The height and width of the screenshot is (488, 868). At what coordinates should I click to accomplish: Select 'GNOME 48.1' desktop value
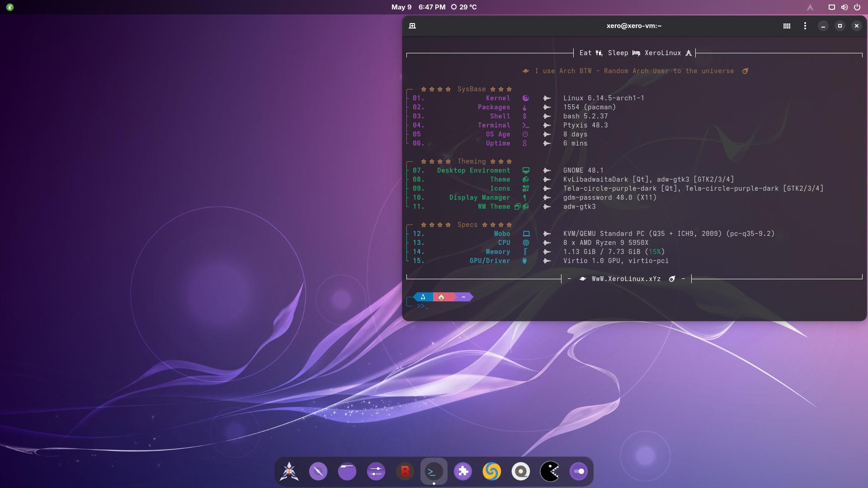583,170
